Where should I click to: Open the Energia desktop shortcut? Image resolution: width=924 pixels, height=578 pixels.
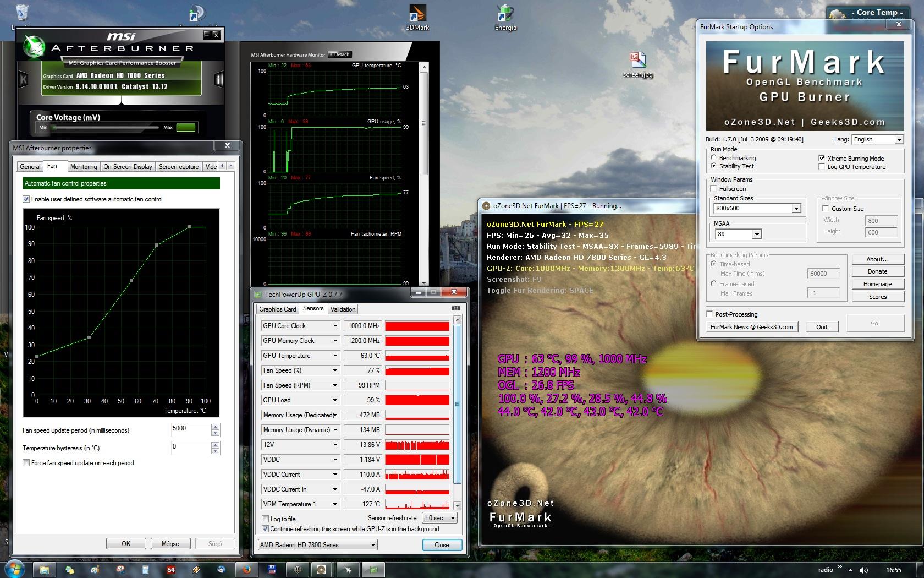pyautogui.click(x=505, y=18)
